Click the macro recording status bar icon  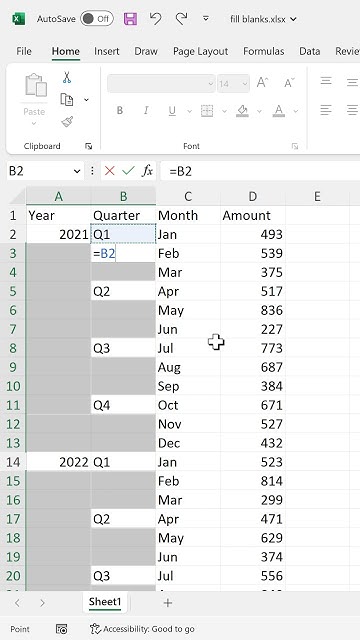pos(61,629)
